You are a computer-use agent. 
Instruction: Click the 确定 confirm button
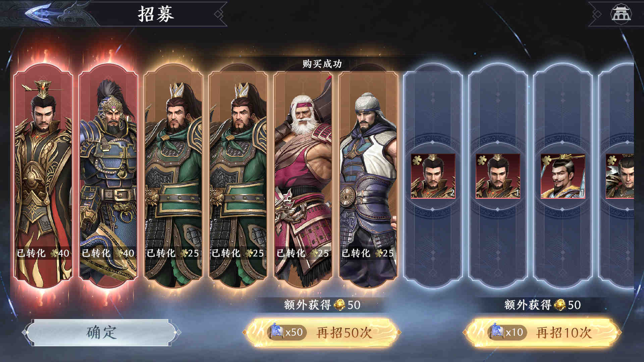click(101, 332)
